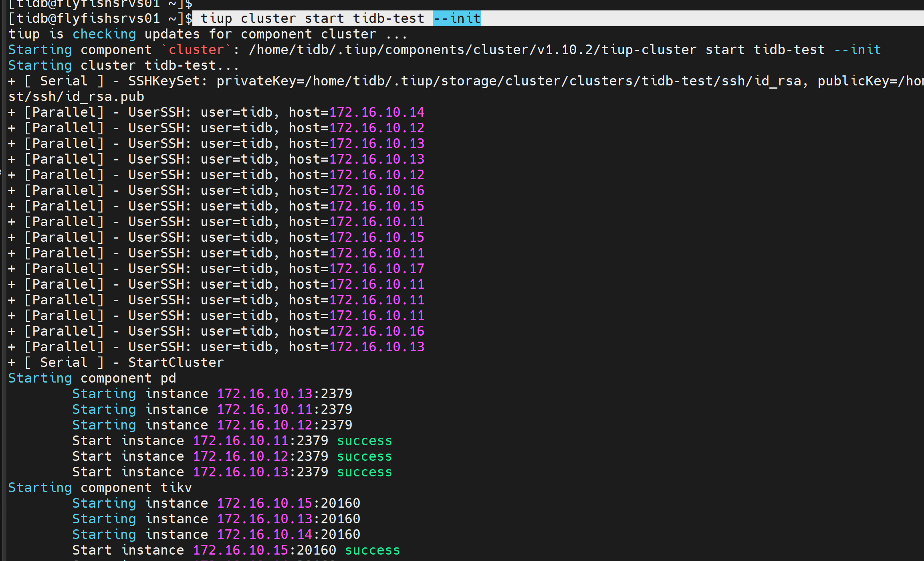Viewport: 924px width, 561px height.
Task: Click "Starting instance 172.16.10.11:2379"
Action: [x=212, y=409]
